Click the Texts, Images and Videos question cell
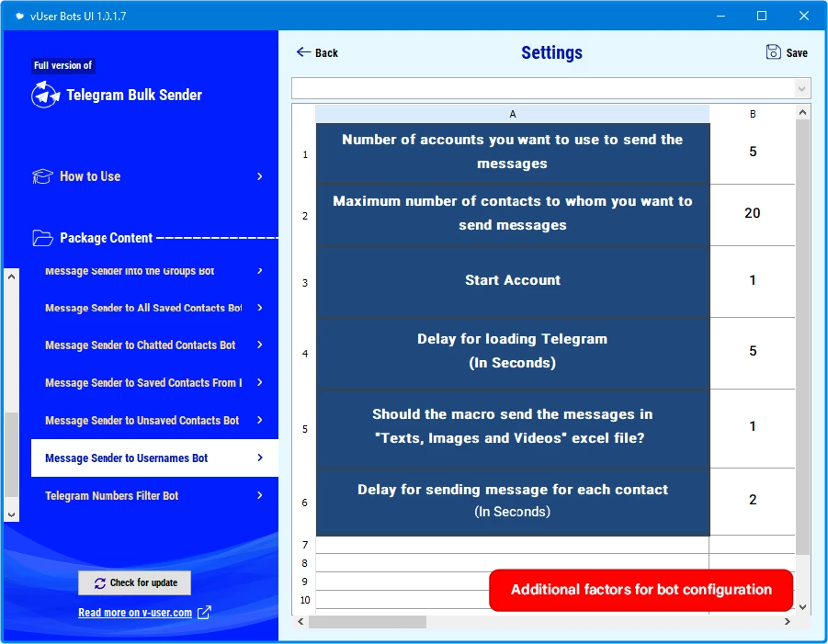Viewport: 828px width, 644px height. click(x=513, y=429)
